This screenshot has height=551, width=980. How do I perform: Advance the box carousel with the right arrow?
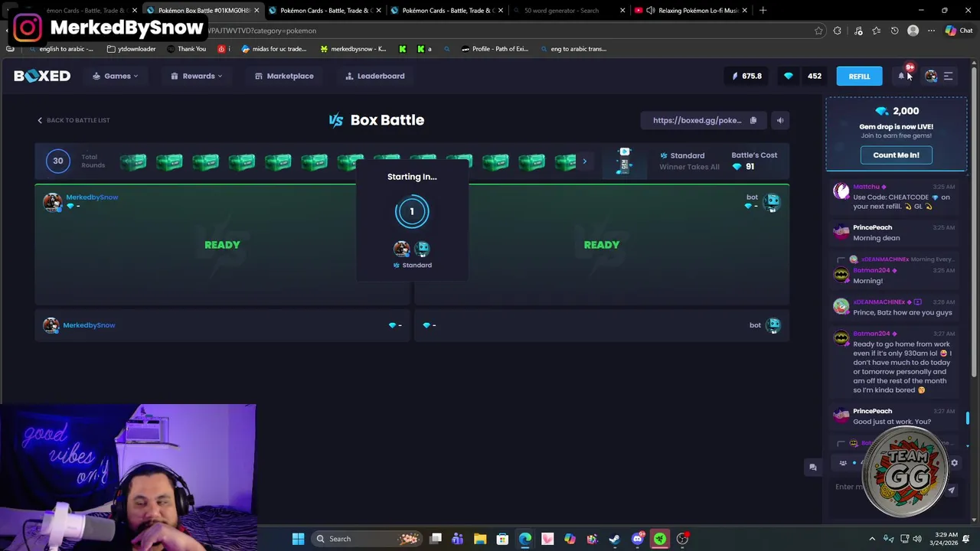584,161
